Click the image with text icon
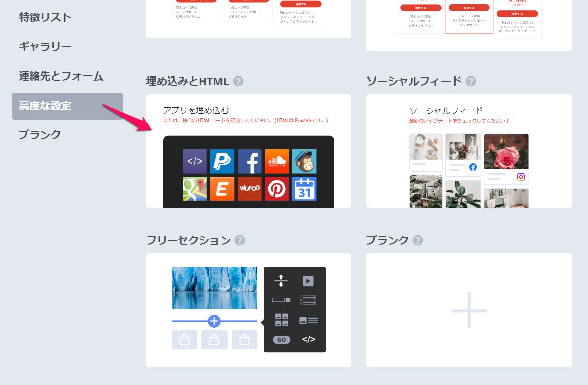This screenshot has height=385, width=588. (x=308, y=320)
